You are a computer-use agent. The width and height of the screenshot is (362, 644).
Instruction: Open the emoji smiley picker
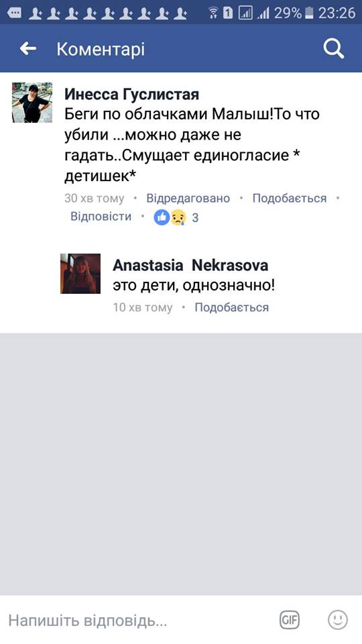pos(337,620)
